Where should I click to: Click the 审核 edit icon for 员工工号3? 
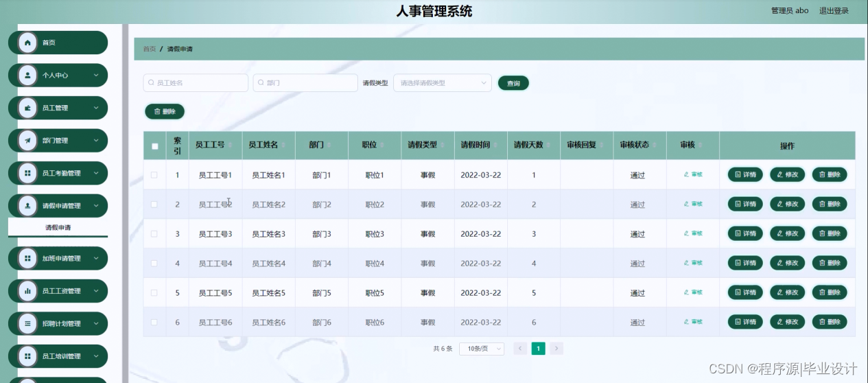(x=686, y=233)
